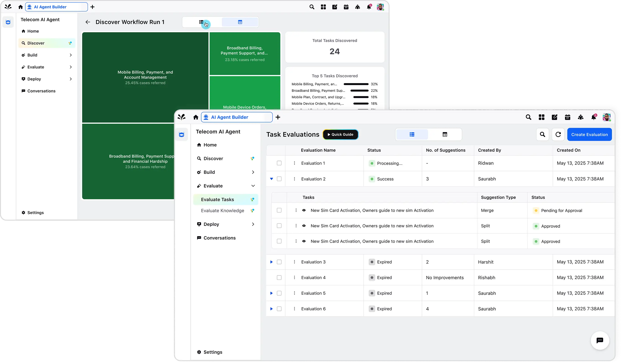Screen dimensions: 622x364
Task: Expand the Evaluation 6 row
Action: (271, 309)
